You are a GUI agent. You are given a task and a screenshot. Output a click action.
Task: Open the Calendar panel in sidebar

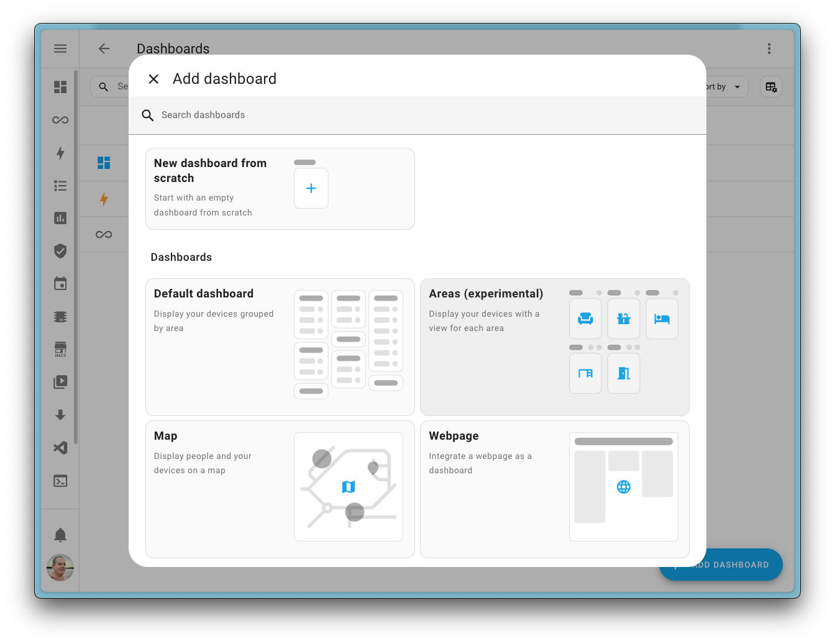60,283
